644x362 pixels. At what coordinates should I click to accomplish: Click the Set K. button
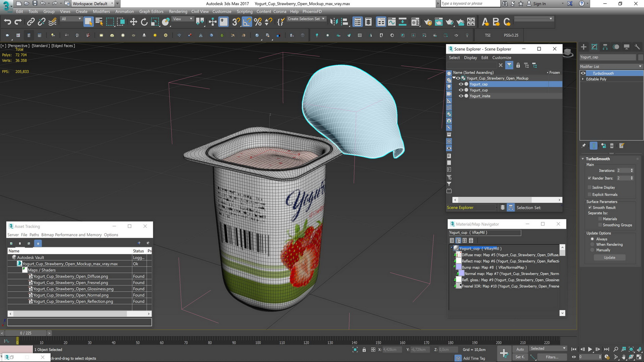[x=520, y=357]
